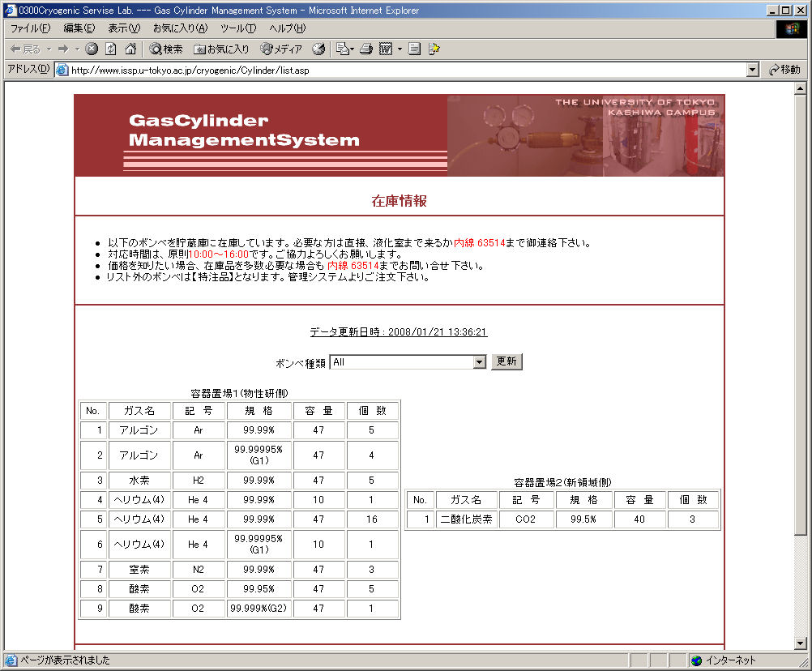Open the address bar dropdown list
The image size is (812, 671).
753,70
